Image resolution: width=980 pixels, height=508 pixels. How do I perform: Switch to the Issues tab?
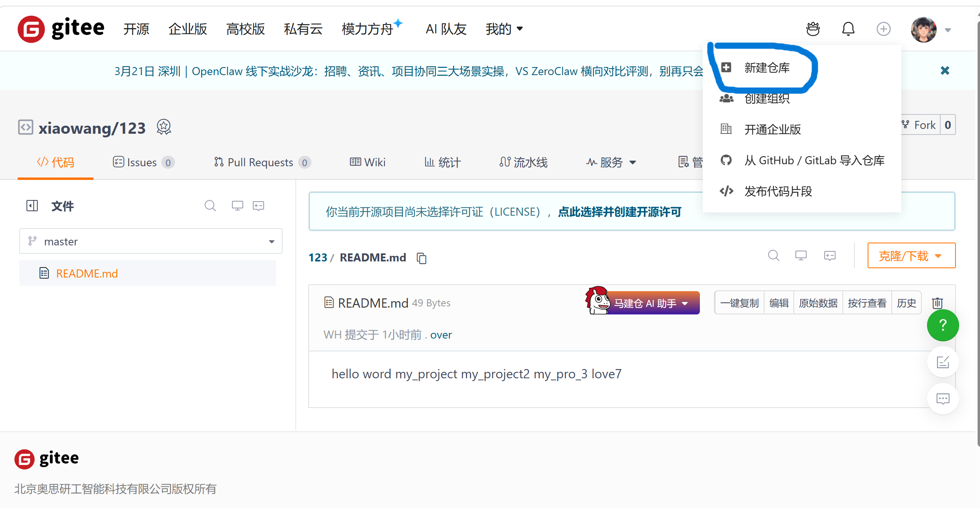point(142,162)
